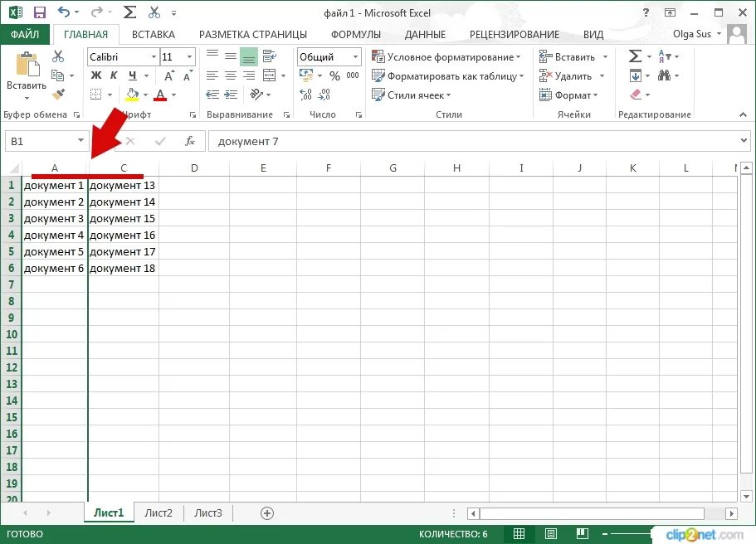This screenshot has width=756, height=544.
Task: Click the Fill down arrow icon
Action: 636,75
